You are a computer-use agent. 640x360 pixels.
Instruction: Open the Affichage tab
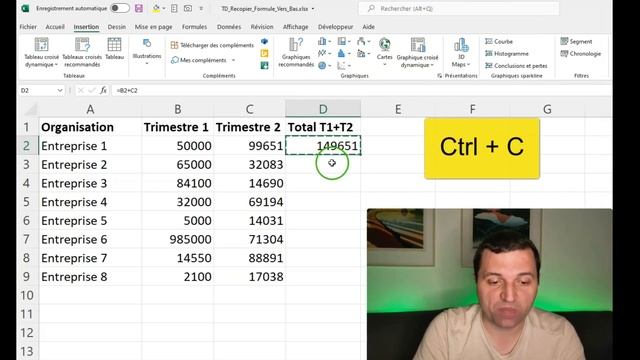(296, 27)
